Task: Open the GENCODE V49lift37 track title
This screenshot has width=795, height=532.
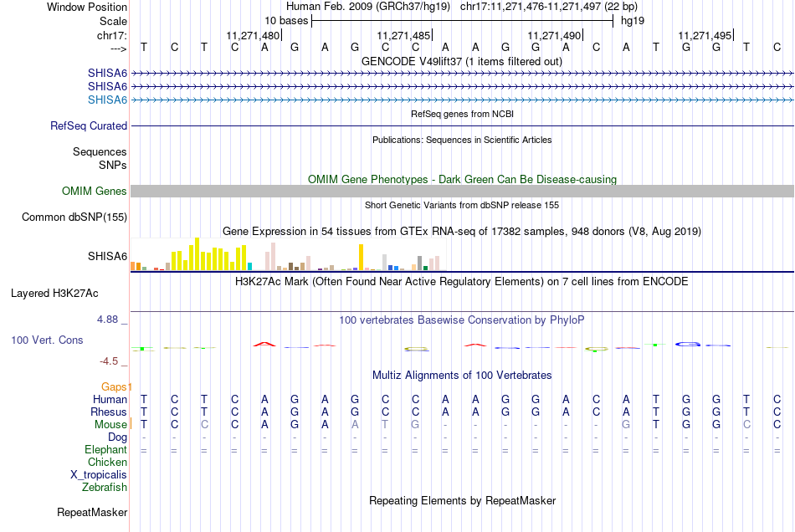Action: click(462, 61)
